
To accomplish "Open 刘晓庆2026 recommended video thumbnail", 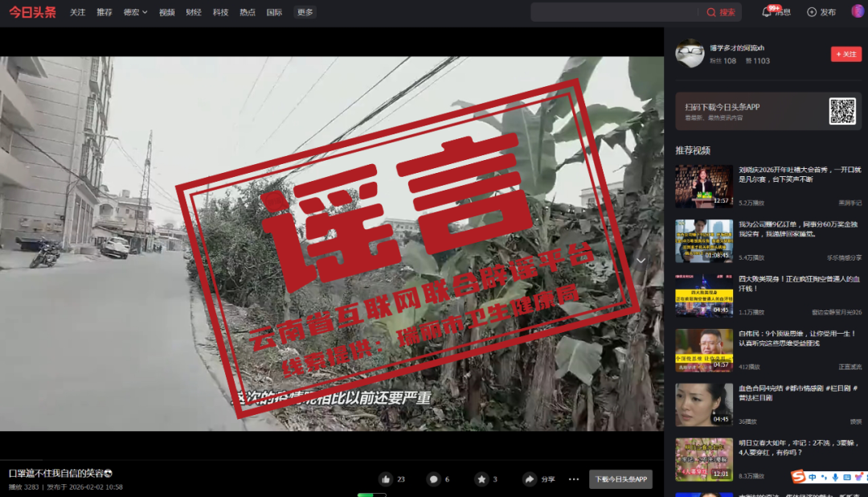I will [703, 186].
